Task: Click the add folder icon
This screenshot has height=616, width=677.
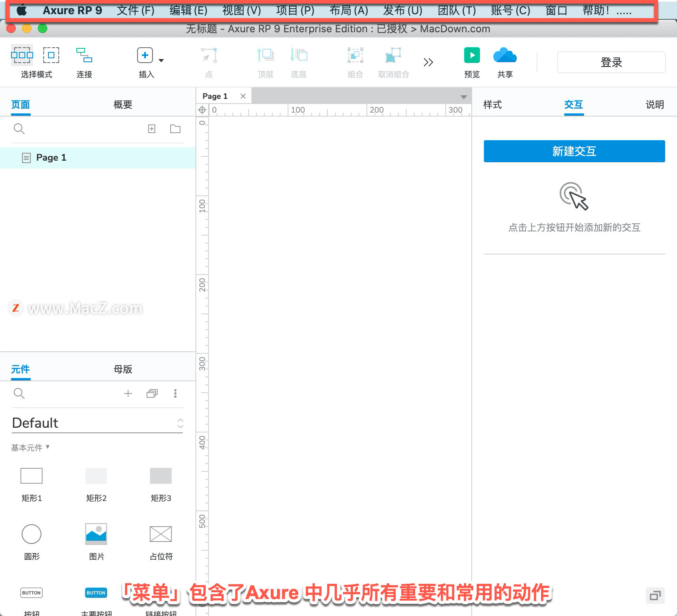Action: pos(175,129)
